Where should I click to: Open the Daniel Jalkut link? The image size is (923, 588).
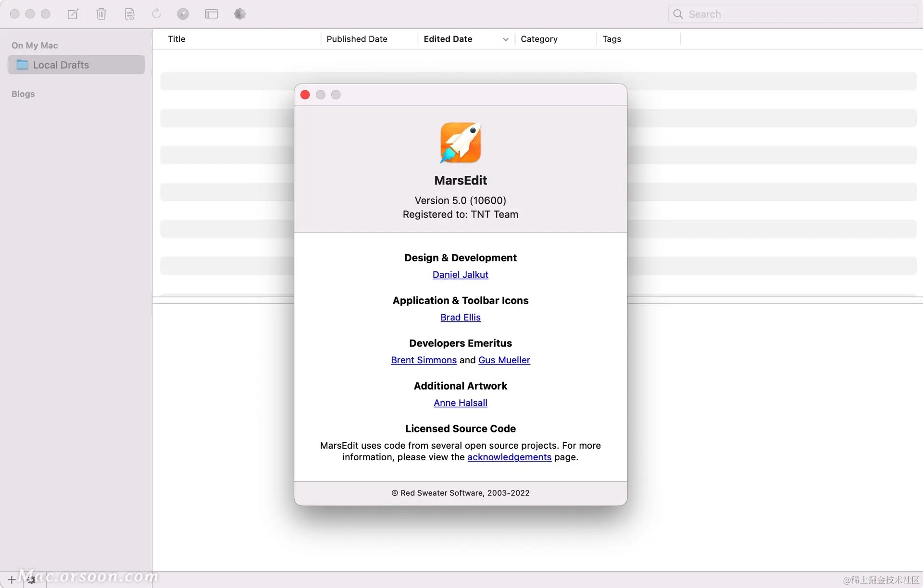(460, 275)
